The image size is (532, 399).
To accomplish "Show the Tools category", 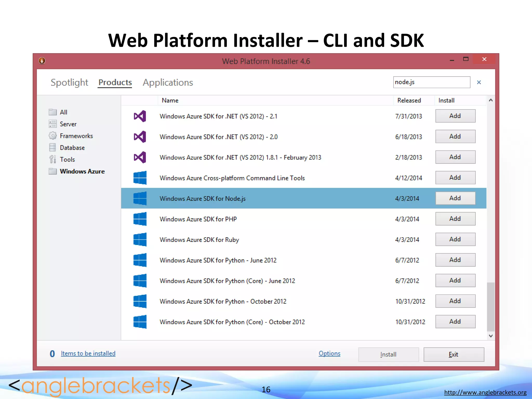I will [x=67, y=159].
